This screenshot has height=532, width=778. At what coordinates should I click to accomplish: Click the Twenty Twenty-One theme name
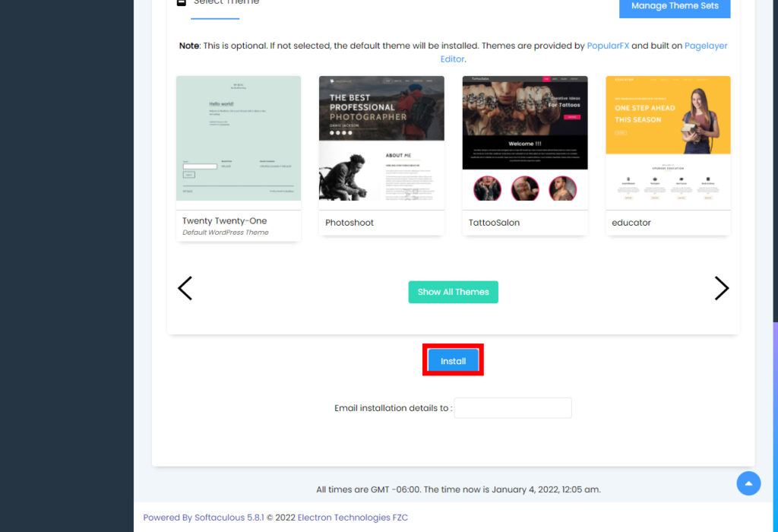[224, 221]
